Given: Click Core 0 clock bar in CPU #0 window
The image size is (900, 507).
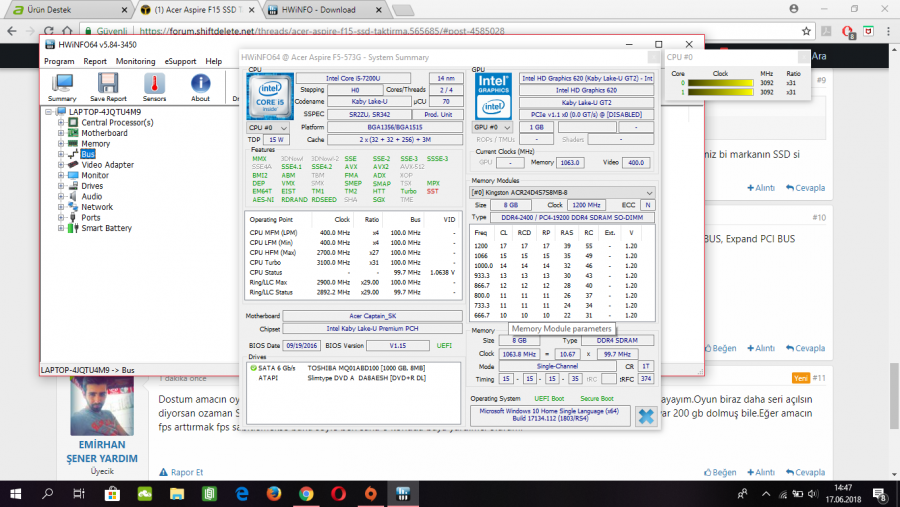Looking at the screenshot, I should 720,83.
